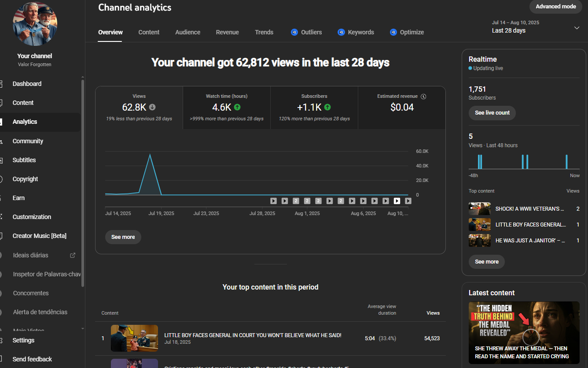588x368 pixels.
Task: Switch to the Trends tab
Action: (x=264, y=32)
